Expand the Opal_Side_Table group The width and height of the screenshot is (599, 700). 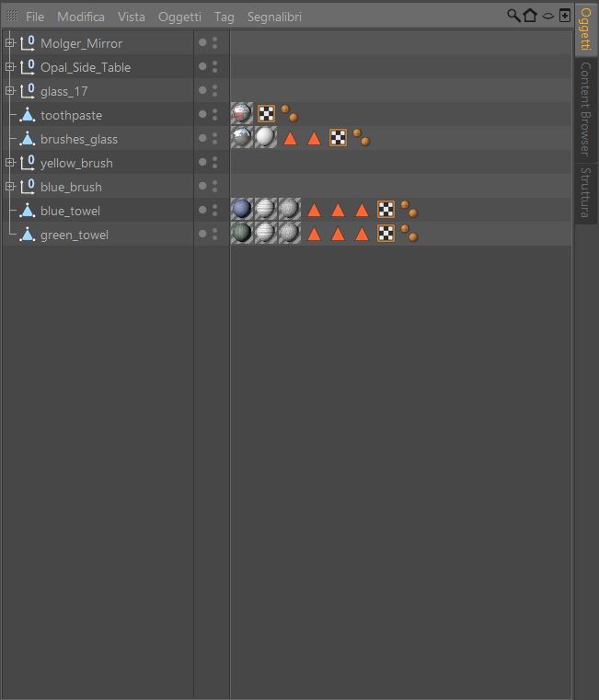point(9,67)
